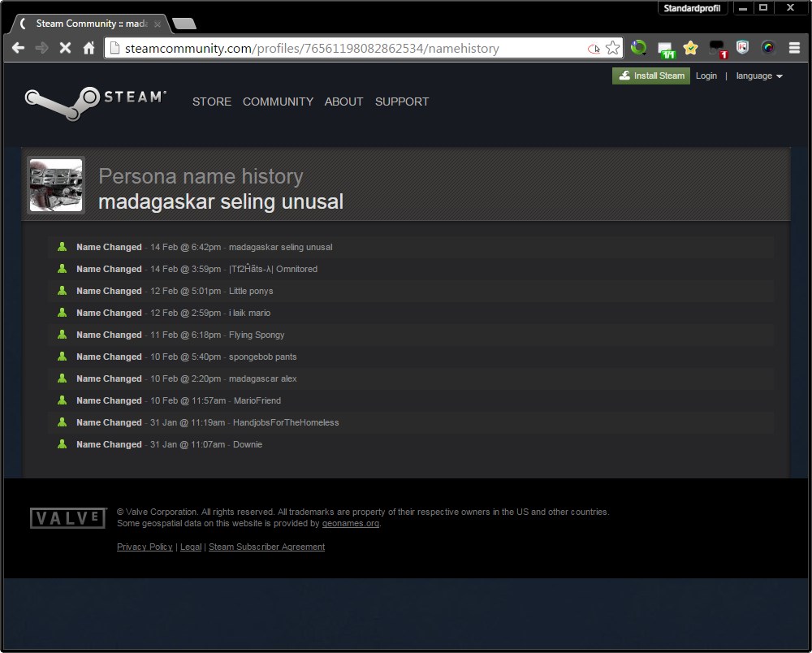This screenshot has width=812, height=653.
Task: Click the shield-shaped extension icon
Action: [x=742, y=48]
